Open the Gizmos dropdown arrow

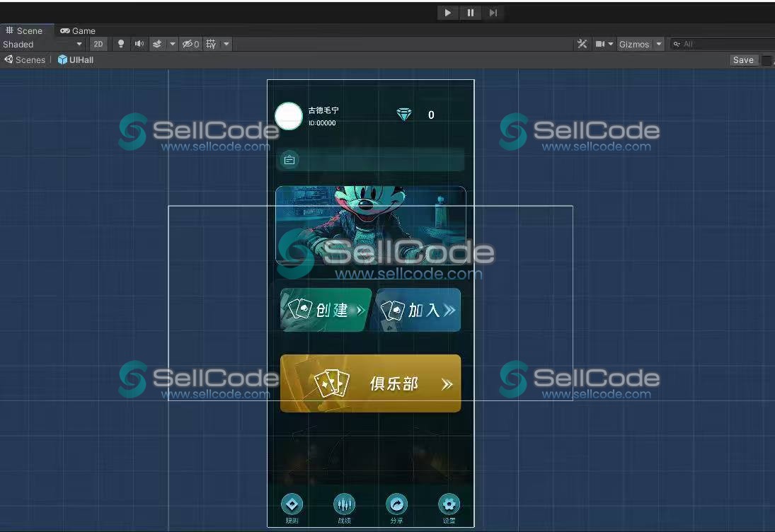(x=659, y=44)
